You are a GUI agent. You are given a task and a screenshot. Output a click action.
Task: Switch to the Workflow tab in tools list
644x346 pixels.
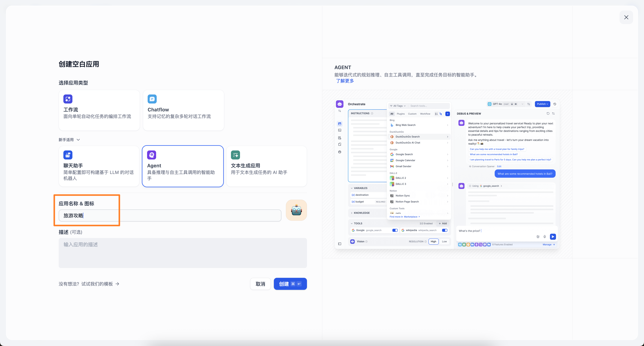(425, 114)
